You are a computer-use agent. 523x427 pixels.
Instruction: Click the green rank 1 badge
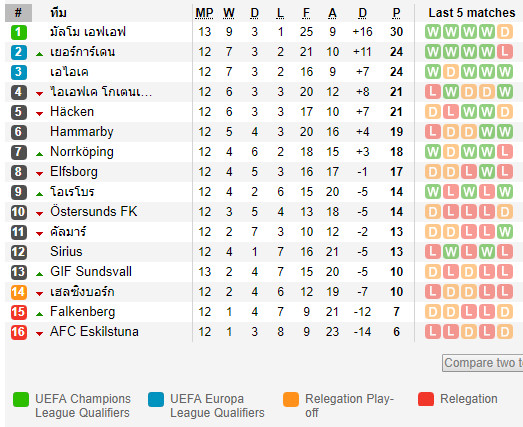19,32
